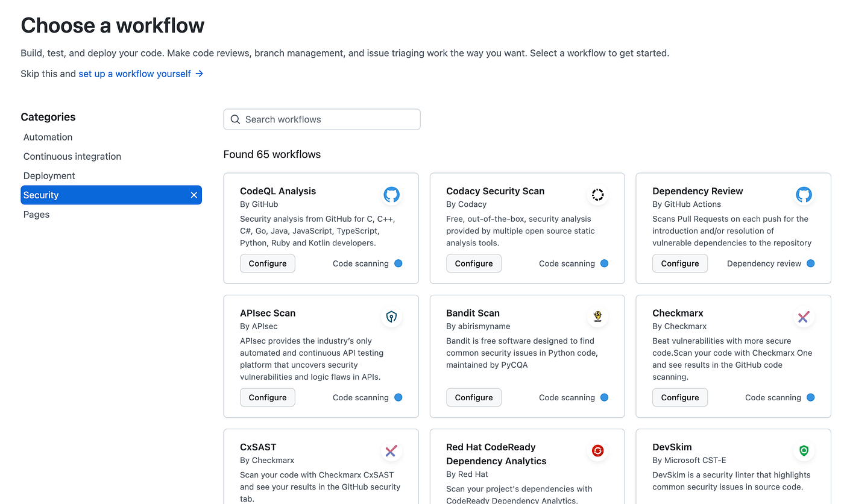This screenshot has height=504, width=844.
Task: Click the Codacy logo on Codacy Security Scan card
Action: [x=597, y=195]
